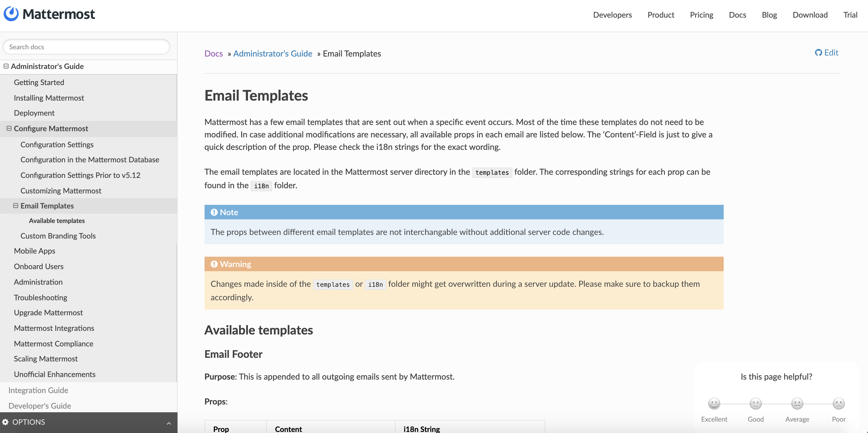Open the Developers navigation item
The width and height of the screenshot is (868, 433).
pyautogui.click(x=612, y=15)
